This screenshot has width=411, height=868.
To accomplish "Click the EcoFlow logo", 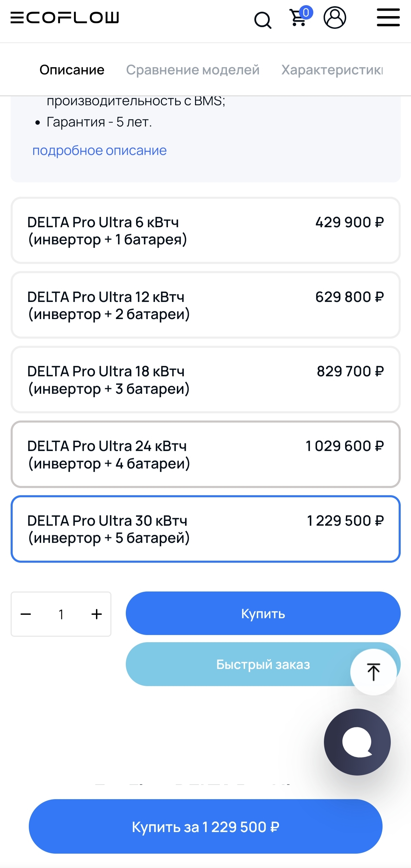I will (65, 17).
